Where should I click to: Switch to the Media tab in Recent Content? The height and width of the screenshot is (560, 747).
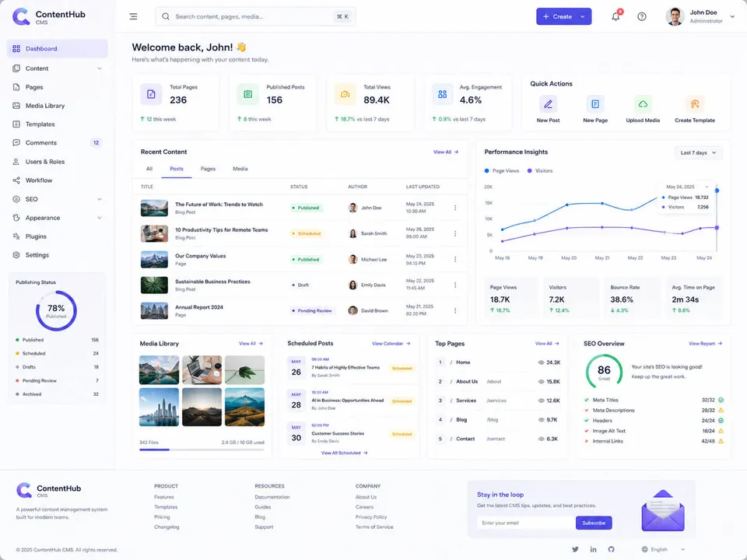240,169
